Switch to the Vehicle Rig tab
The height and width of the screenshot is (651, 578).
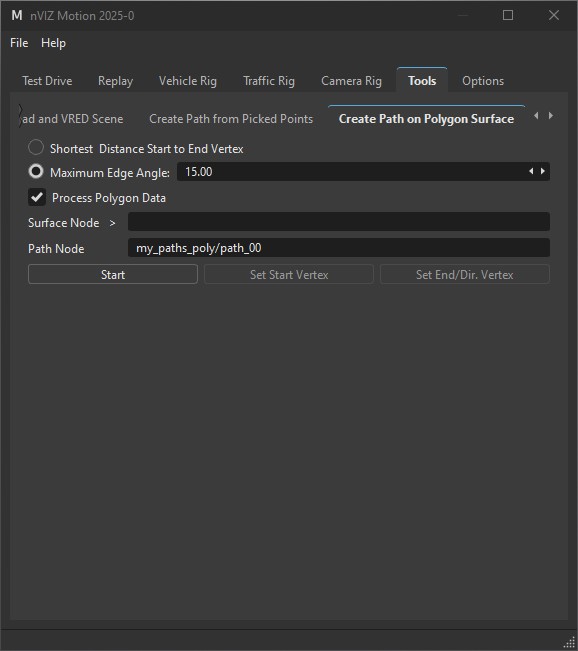[188, 81]
